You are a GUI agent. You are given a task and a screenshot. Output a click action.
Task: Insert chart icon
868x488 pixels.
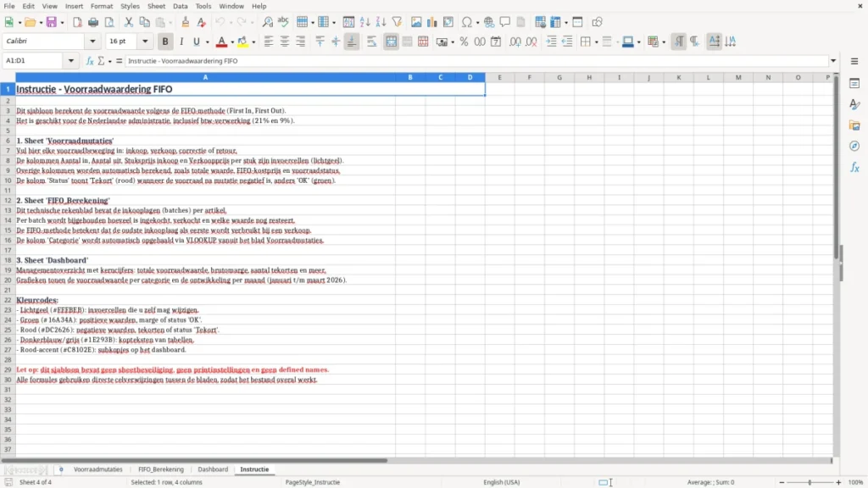(432, 22)
